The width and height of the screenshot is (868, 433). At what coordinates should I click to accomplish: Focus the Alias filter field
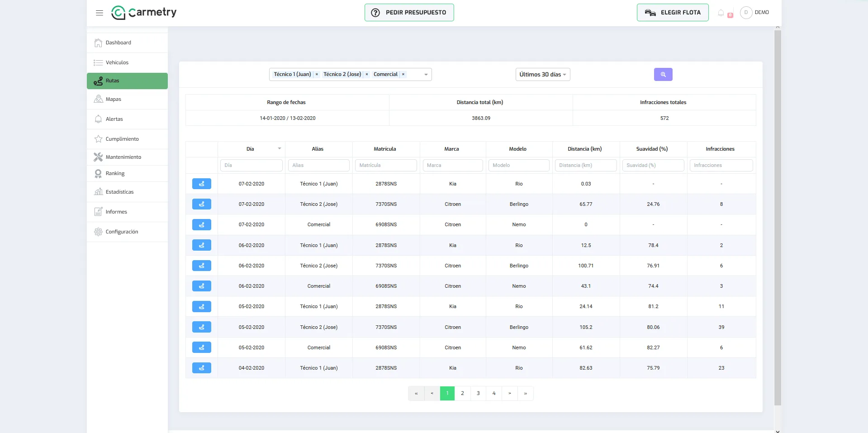[x=319, y=165]
